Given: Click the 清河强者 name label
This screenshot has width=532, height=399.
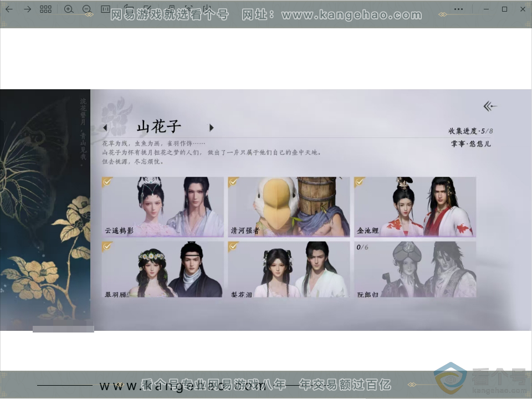Looking at the screenshot, I should click(x=245, y=231).
